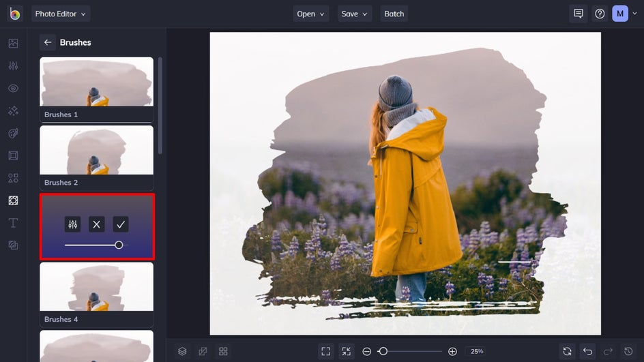
Task: Redo the last action
Action: tap(608, 351)
